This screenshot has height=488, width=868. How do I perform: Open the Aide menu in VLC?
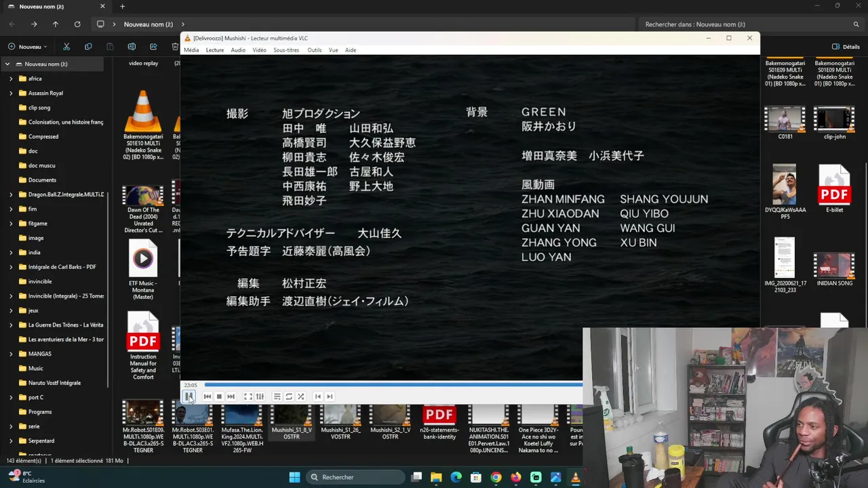tap(351, 50)
